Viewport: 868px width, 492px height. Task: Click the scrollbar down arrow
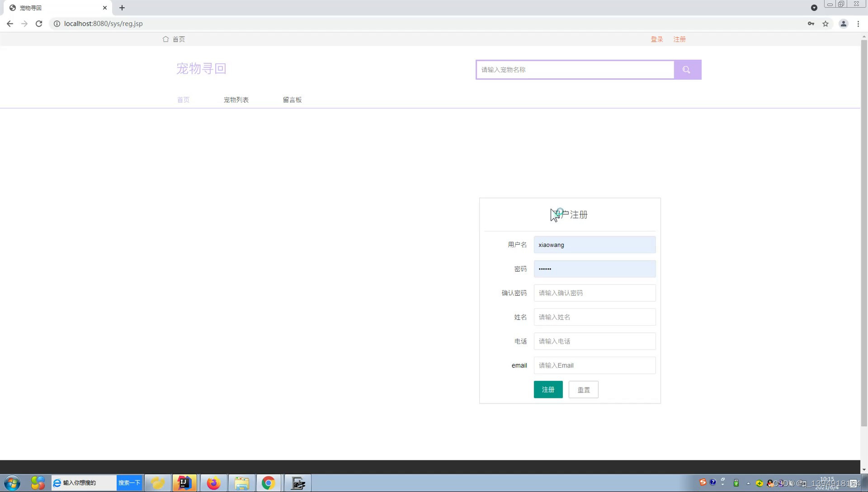(x=864, y=470)
